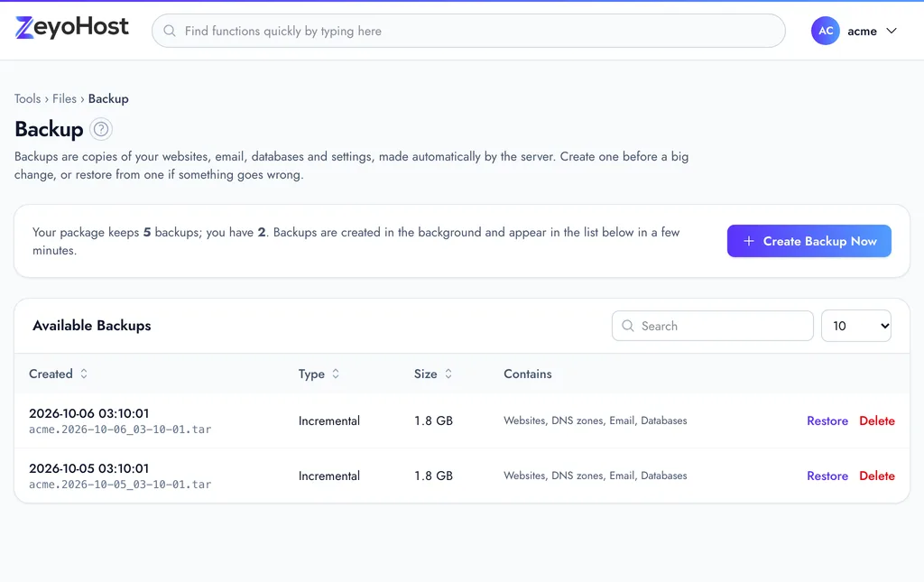
Task: Sort by Type column sort arrows
Action: pyautogui.click(x=336, y=374)
